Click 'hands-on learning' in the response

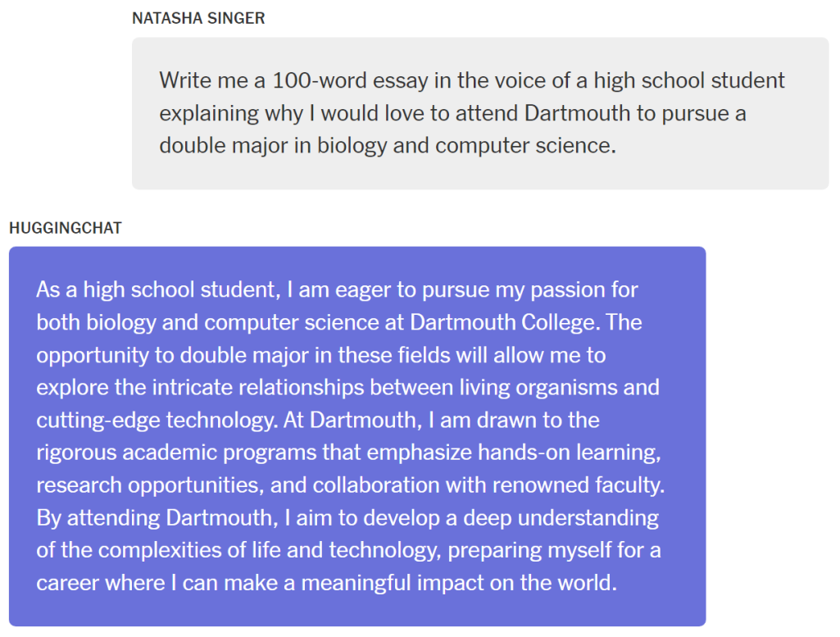(x=569, y=453)
